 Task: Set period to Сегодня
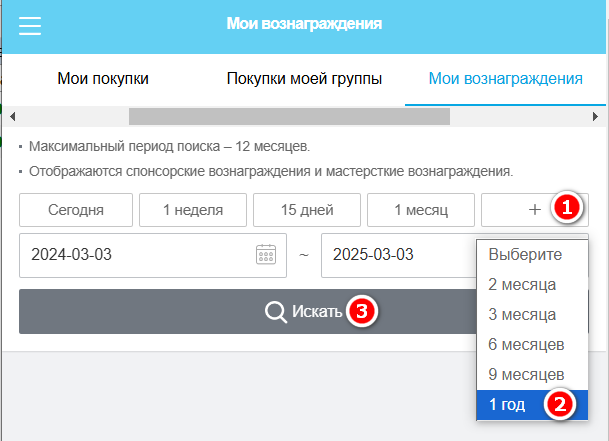76,210
